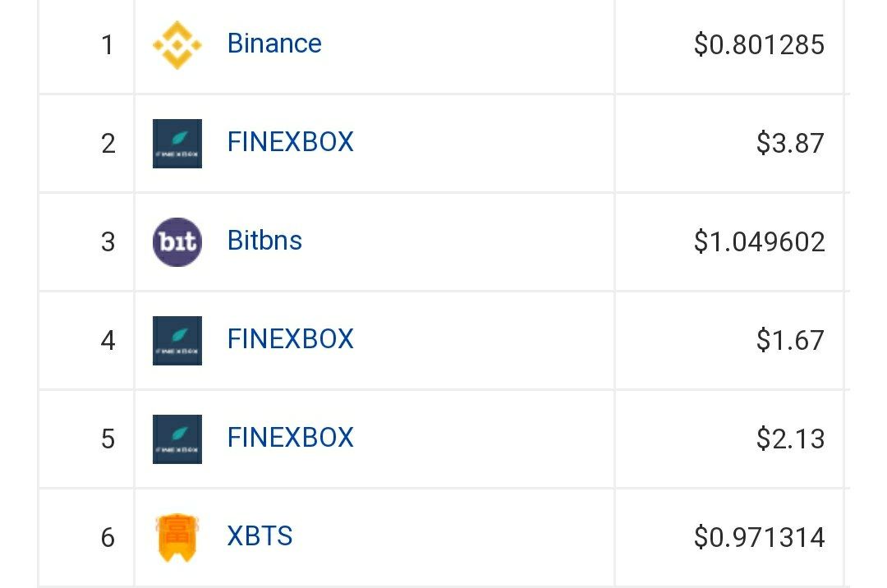Click the purple Bitbns logo
This screenshot has height=588, width=887.
(177, 241)
